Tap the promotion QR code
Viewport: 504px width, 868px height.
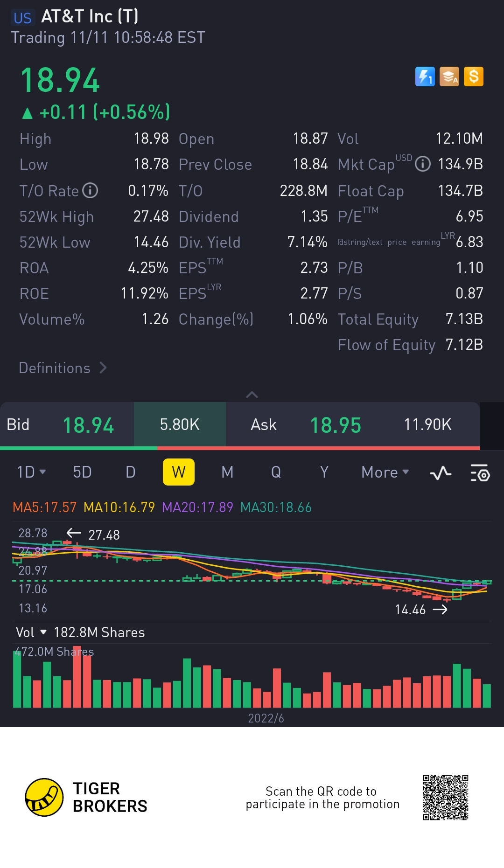pyautogui.click(x=446, y=798)
